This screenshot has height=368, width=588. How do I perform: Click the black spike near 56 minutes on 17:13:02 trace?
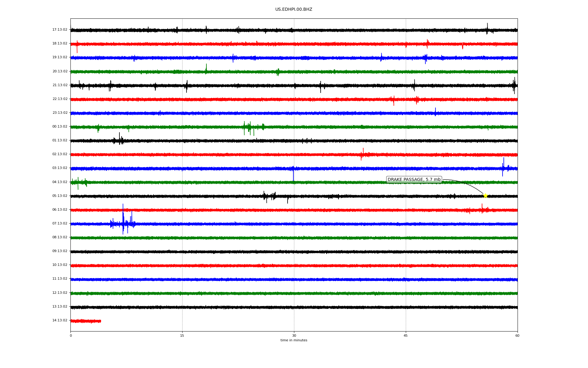tap(487, 29)
